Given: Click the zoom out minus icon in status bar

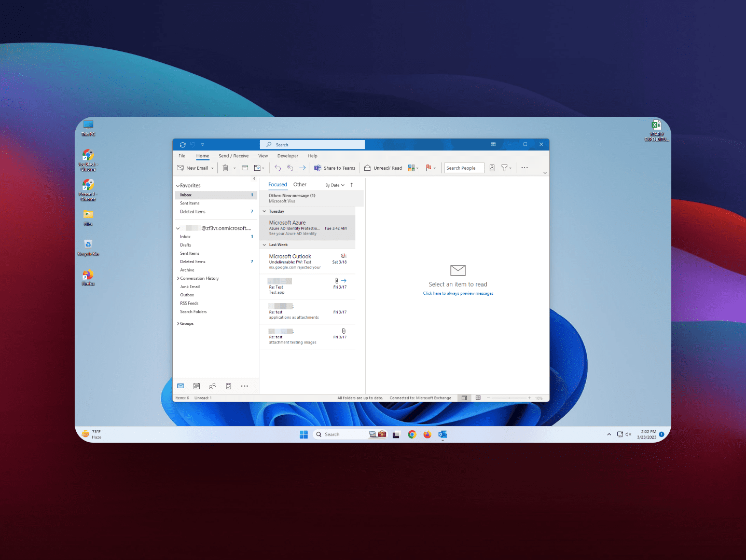Looking at the screenshot, I should coord(488,398).
